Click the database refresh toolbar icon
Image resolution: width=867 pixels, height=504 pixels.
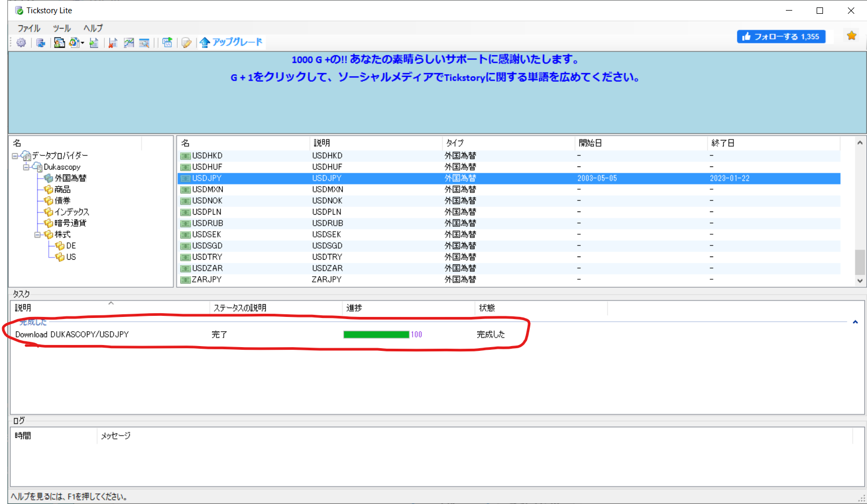point(41,43)
